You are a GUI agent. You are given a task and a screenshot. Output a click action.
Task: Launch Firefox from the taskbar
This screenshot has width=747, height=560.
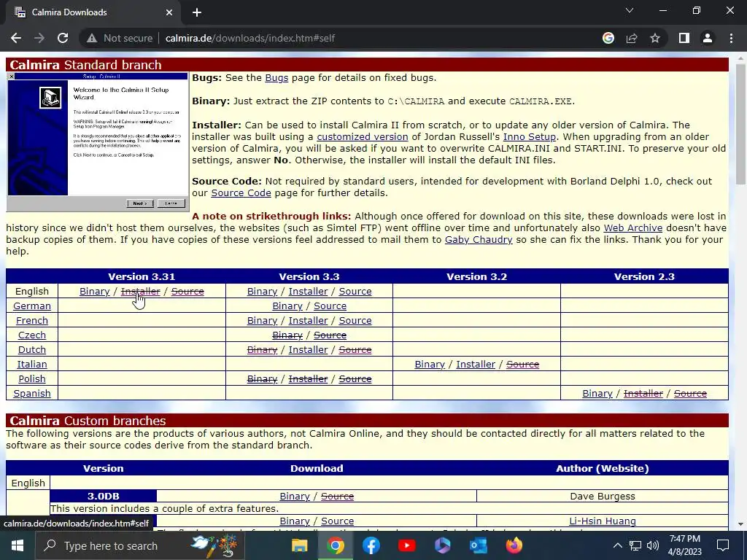click(514, 545)
